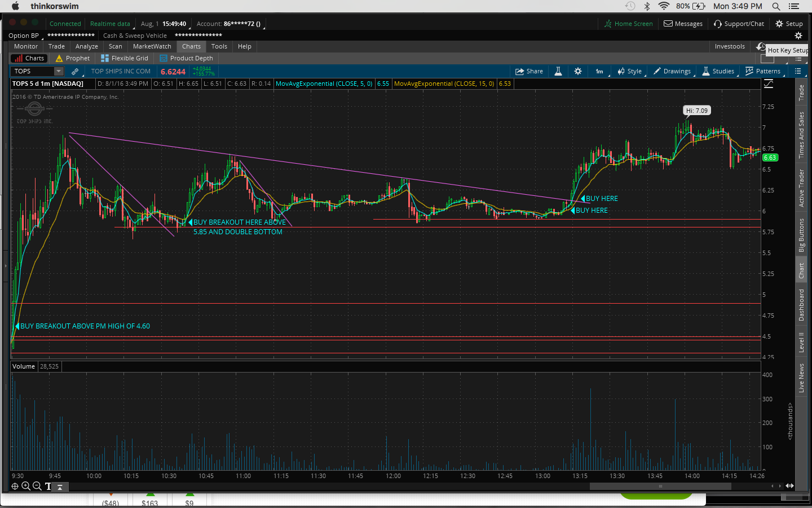
Task: Click the Home Screen button
Action: pos(628,24)
